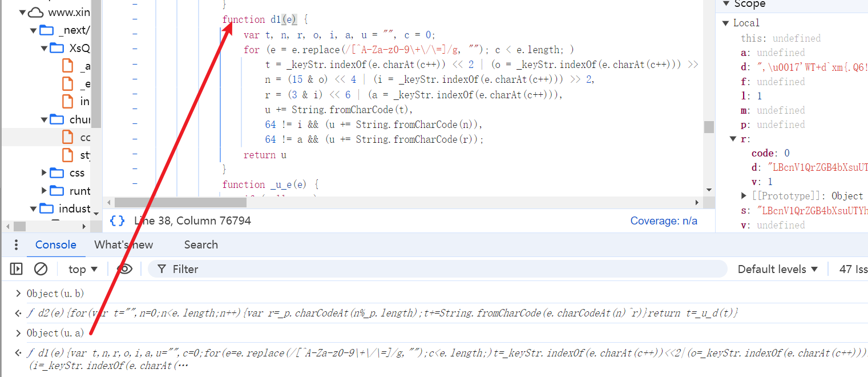Switch to the What's new tab
The image size is (868, 377).
[x=124, y=244]
